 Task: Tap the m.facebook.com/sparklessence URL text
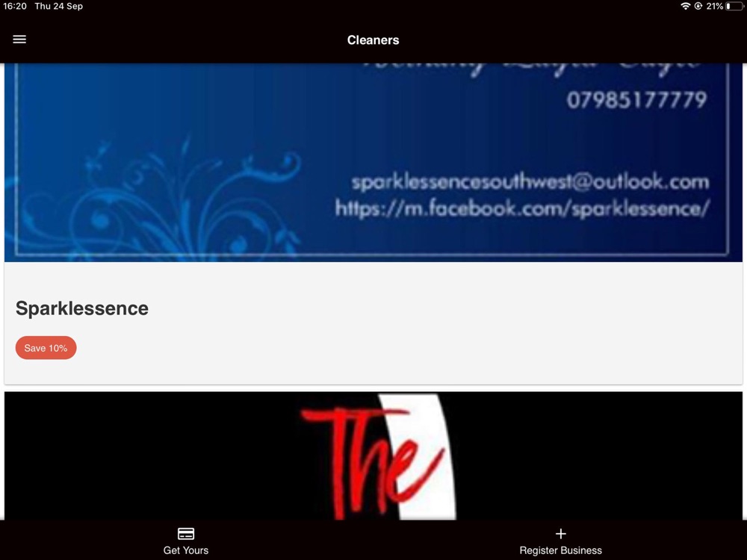click(x=523, y=208)
